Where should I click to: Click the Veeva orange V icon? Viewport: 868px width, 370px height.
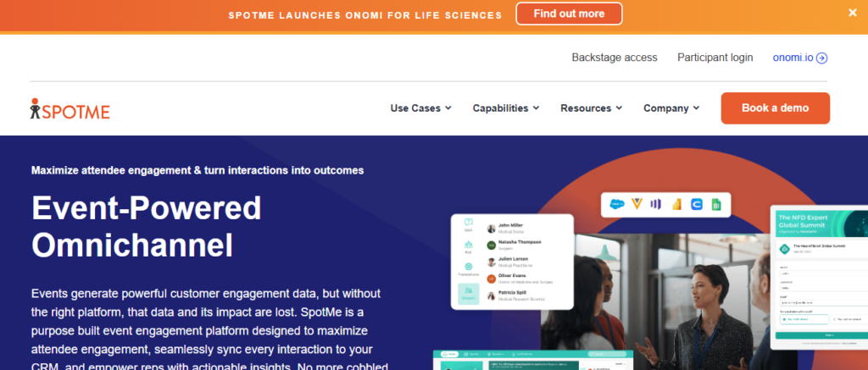click(637, 205)
